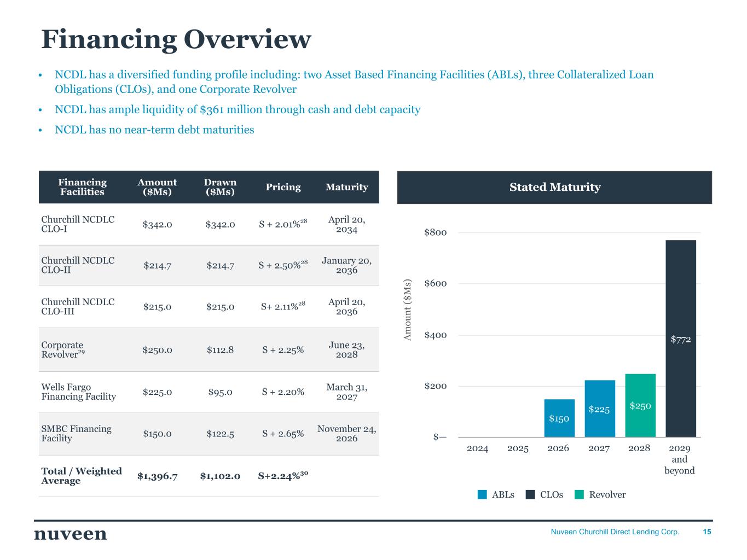Select the $250 Revolver bar for 2028

click(640, 405)
